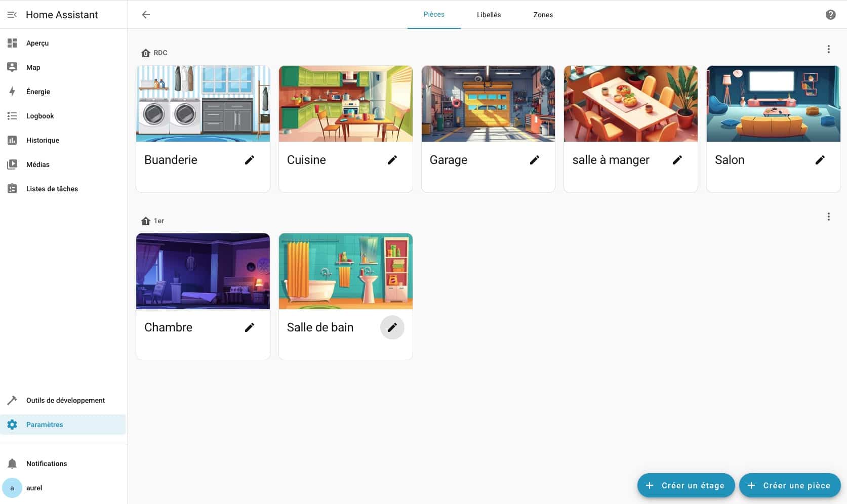Click the aurel user avatar

coord(12,488)
